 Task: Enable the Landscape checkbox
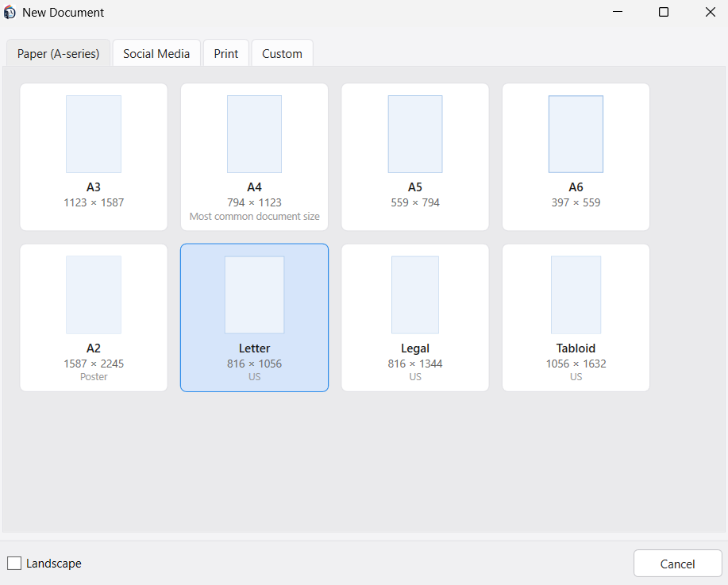click(x=14, y=564)
